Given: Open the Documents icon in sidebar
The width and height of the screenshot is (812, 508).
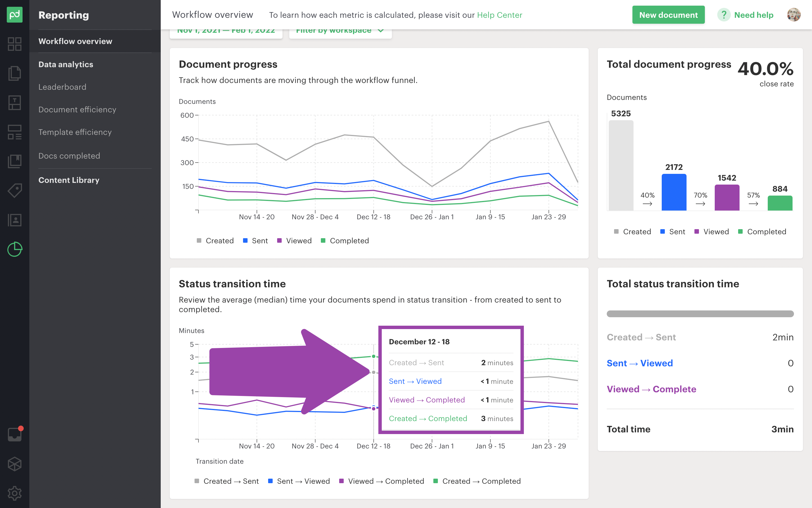Looking at the screenshot, I should click(x=14, y=73).
